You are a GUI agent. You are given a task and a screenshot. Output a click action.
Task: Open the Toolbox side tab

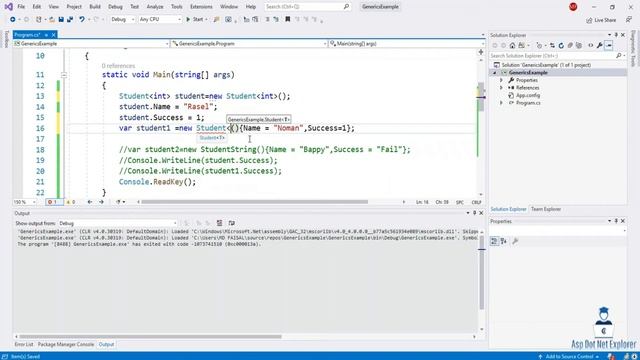coord(6,39)
